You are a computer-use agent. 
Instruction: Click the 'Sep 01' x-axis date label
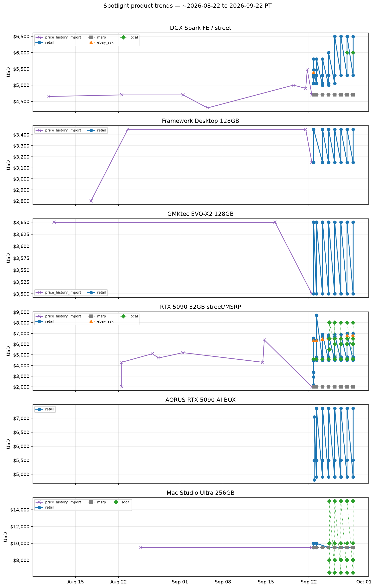click(180, 582)
